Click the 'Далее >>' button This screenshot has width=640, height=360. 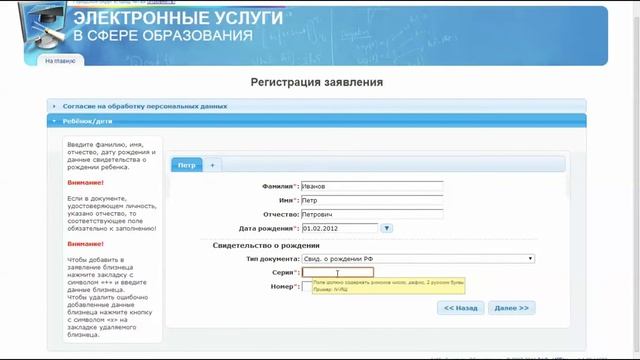point(511,308)
